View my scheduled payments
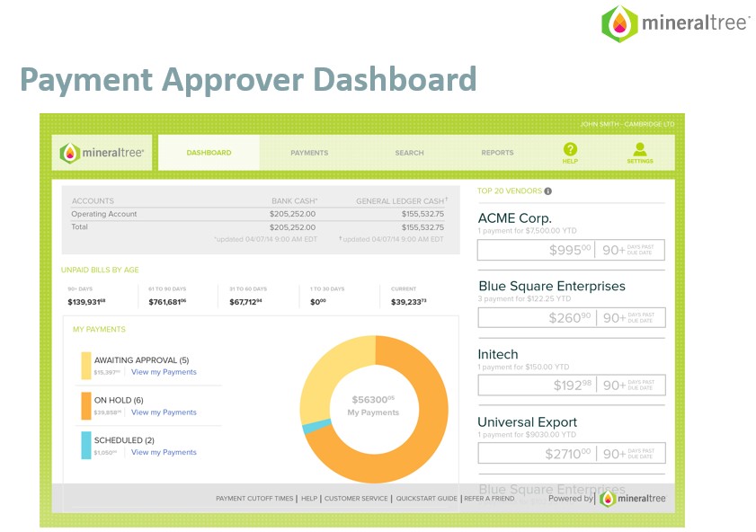 164,452
